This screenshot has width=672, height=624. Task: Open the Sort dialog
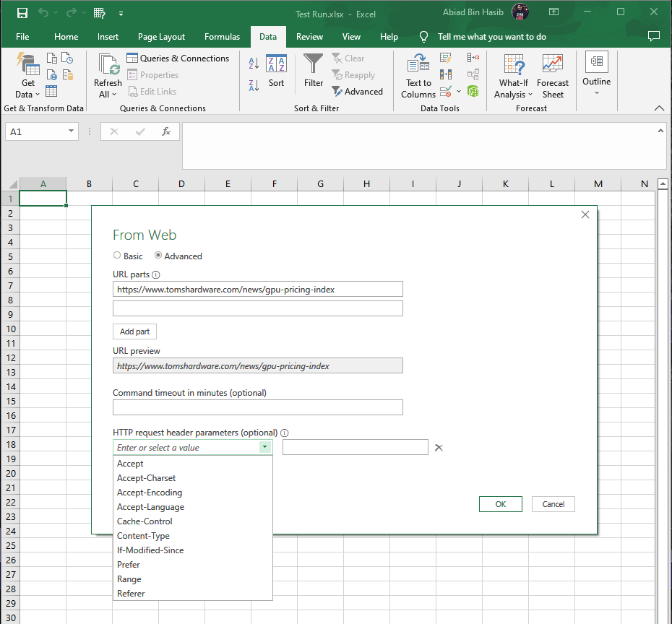pyautogui.click(x=276, y=71)
